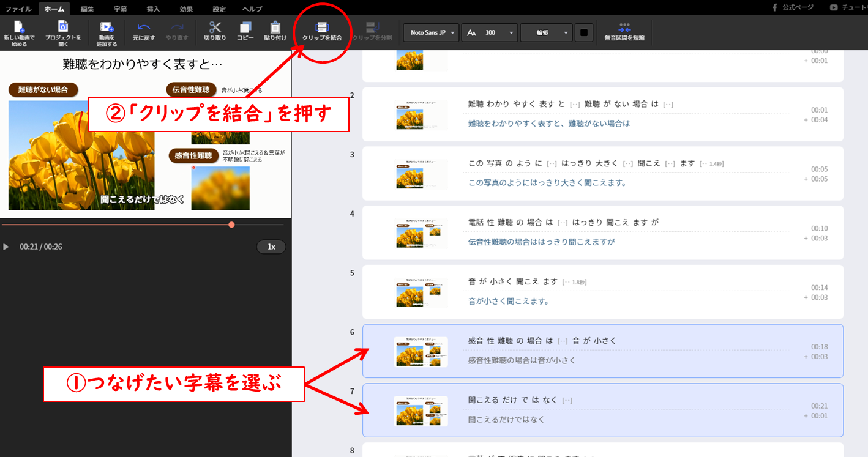Edit subtitle 感音性難聴の場合は音が小さく
868x457 pixels.
click(x=522, y=360)
